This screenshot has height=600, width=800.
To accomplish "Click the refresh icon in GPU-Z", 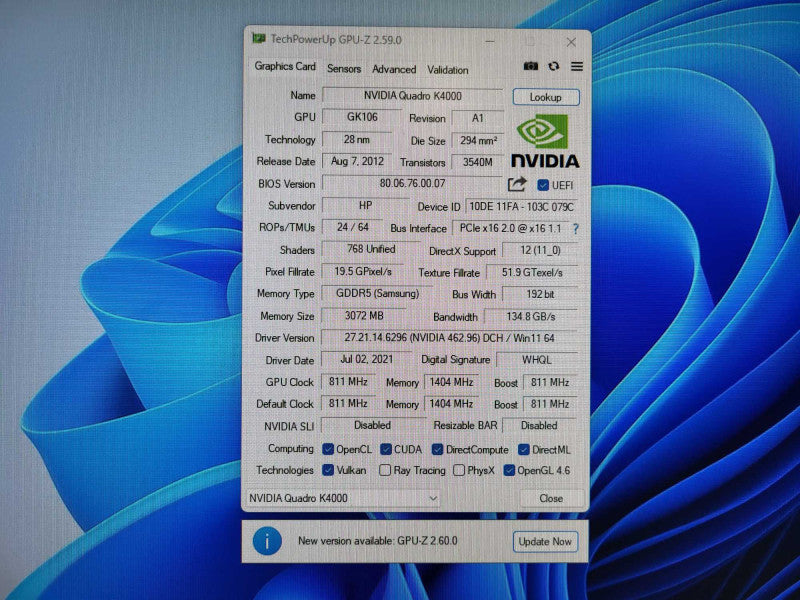I will coord(554,66).
